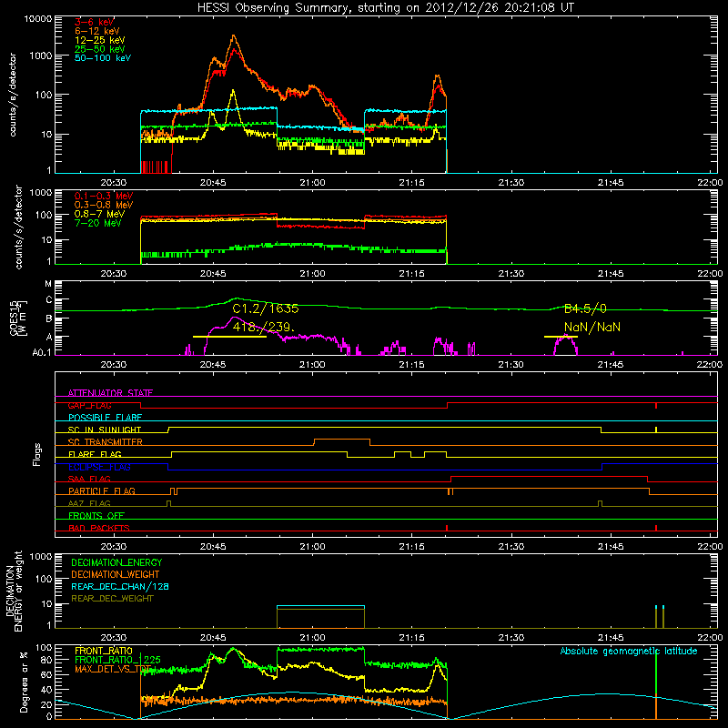Click the yellow interval bar under NaN/NaN
Image resolution: width=728 pixels, height=728 pixels.
(x=561, y=337)
